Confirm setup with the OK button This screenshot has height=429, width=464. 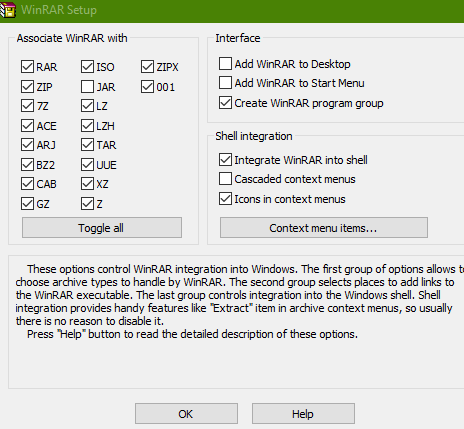[x=186, y=414]
